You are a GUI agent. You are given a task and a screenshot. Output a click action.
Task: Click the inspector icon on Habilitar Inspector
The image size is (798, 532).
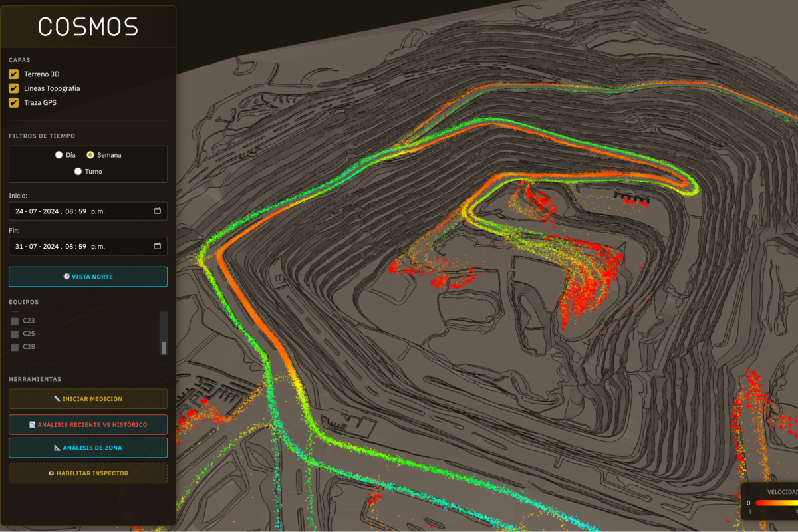pos(52,473)
